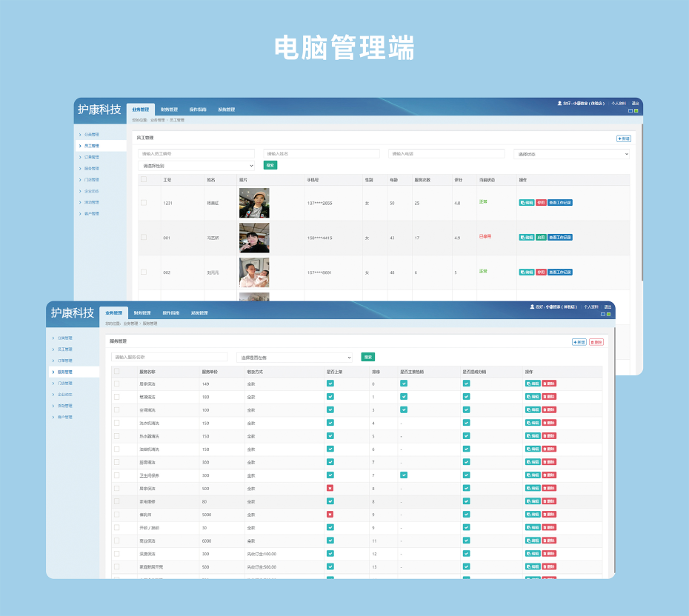Screen dimensions: 689x616
Task: Click the 编辑 edit button for 营业保洁
Action: (532, 540)
